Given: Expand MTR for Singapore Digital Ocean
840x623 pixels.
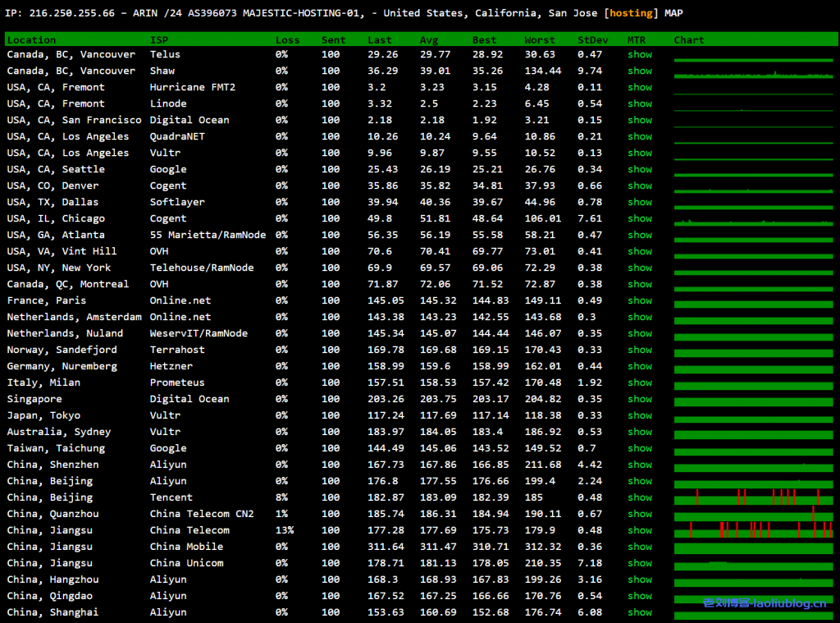Looking at the screenshot, I should pyautogui.click(x=639, y=399).
